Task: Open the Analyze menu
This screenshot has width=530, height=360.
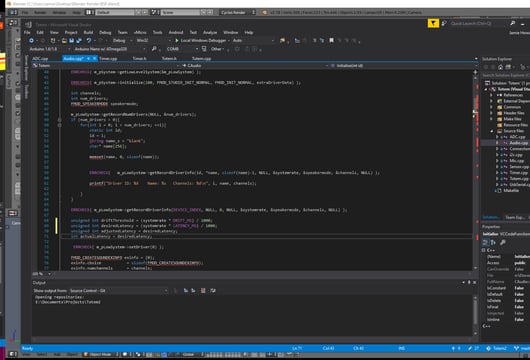Action: coord(210,32)
